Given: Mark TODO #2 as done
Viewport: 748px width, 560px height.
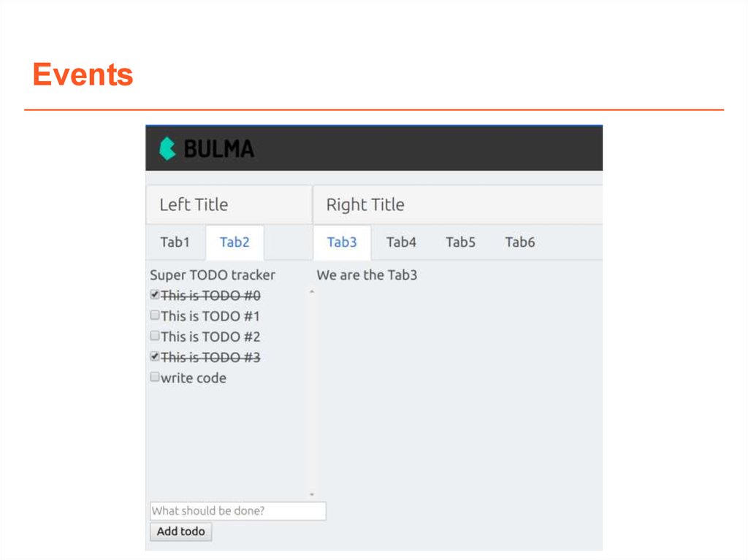Looking at the screenshot, I should [155, 336].
